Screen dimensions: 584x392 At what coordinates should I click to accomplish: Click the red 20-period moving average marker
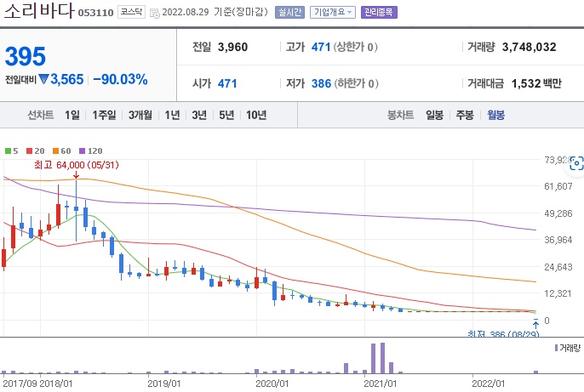[x=30, y=151]
